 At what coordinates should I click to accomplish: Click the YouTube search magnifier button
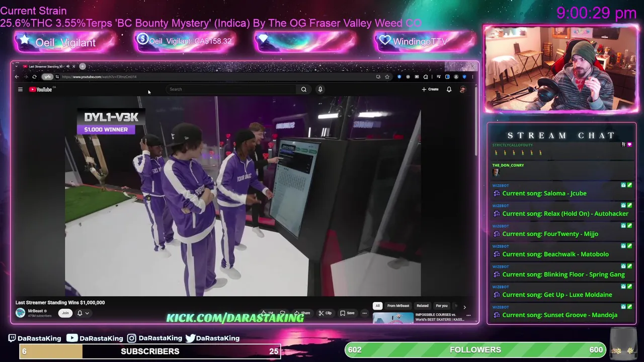coord(303,89)
